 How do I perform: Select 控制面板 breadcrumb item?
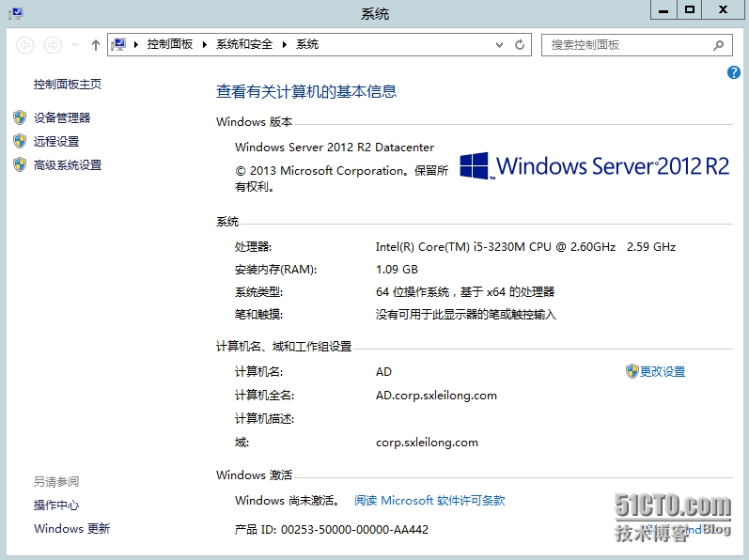[170, 44]
